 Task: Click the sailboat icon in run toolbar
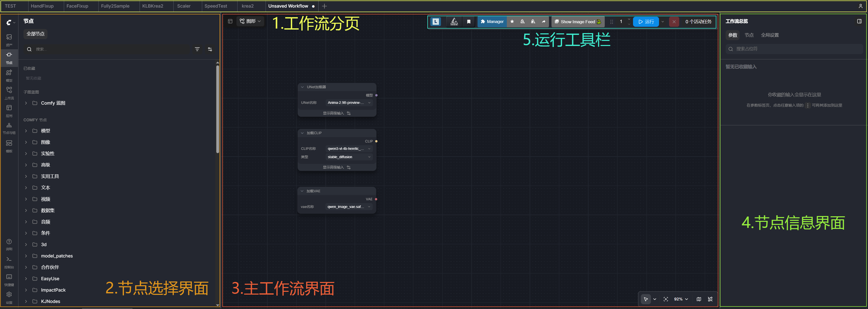pos(454,21)
